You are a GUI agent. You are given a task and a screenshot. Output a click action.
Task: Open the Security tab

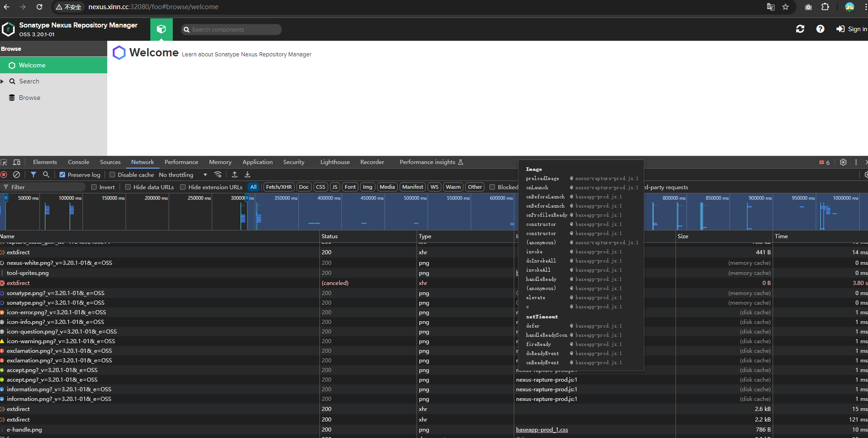point(294,162)
